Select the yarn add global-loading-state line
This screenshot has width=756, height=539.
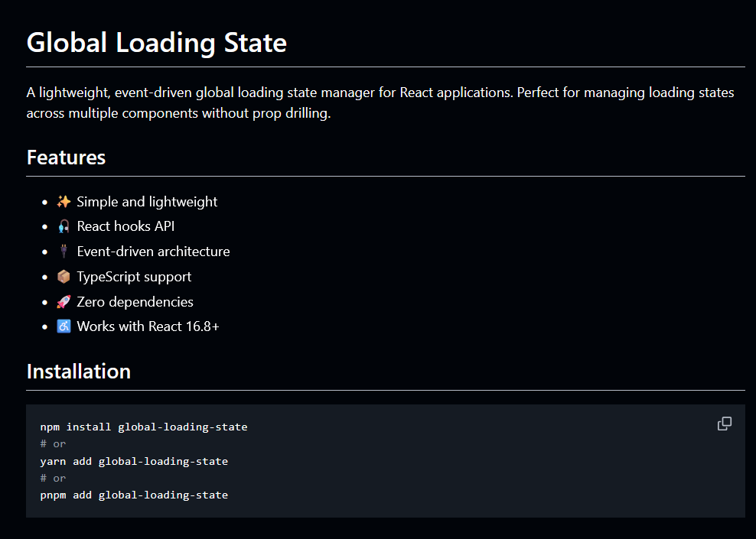click(133, 461)
